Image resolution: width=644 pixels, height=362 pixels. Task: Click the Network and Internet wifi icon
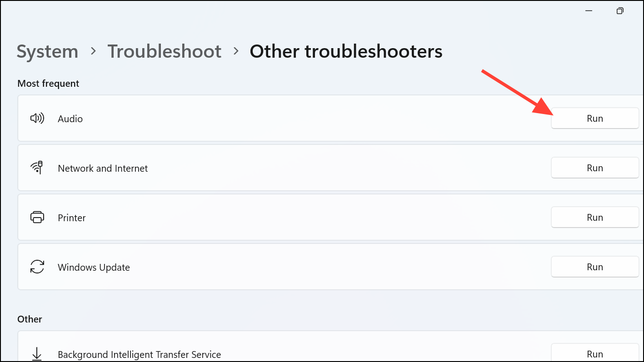coord(37,168)
